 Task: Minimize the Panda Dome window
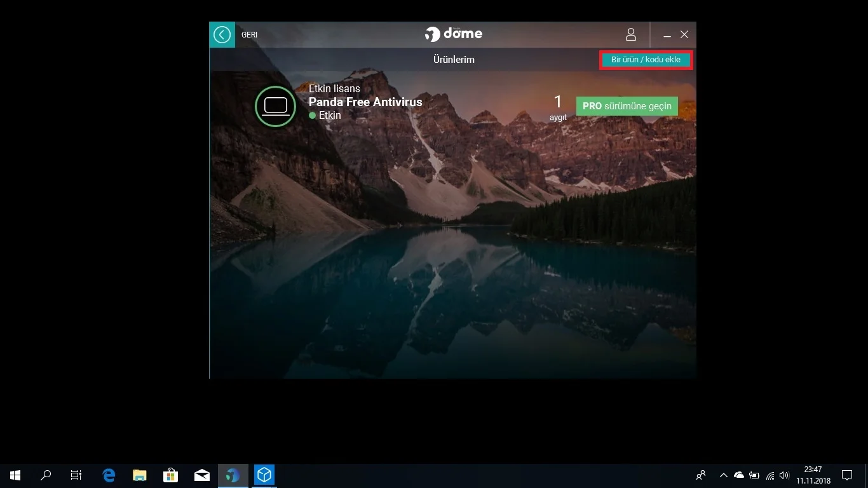click(x=667, y=35)
